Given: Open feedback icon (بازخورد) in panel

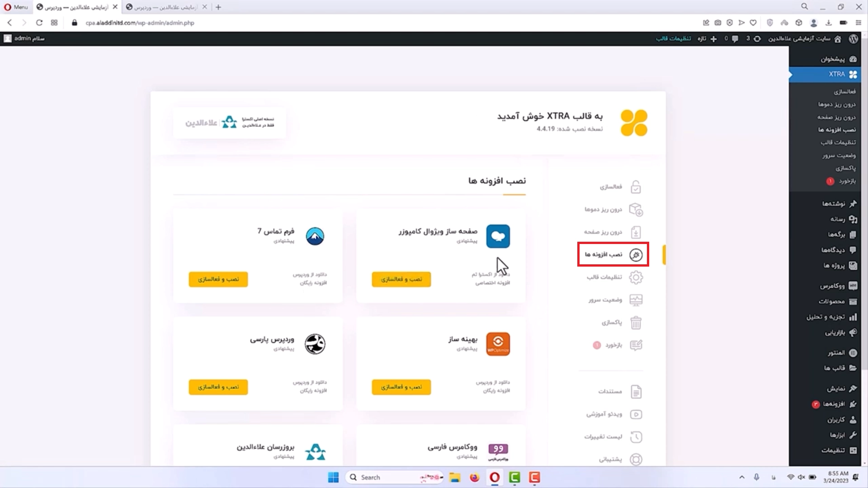Looking at the screenshot, I should [636, 345].
